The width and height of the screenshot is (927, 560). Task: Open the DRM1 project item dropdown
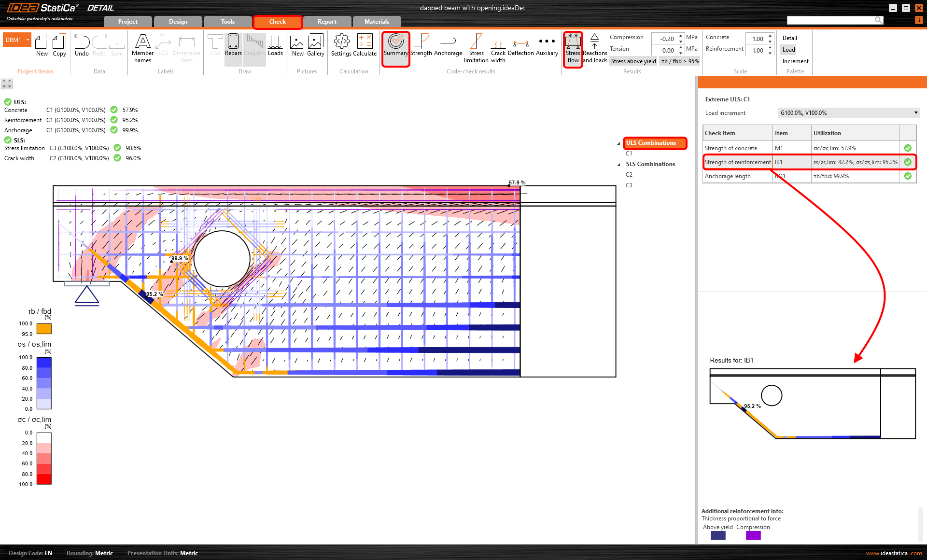click(28, 40)
